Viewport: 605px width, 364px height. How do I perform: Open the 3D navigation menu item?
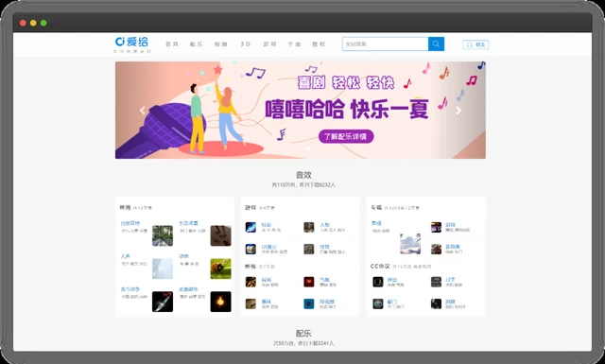246,44
